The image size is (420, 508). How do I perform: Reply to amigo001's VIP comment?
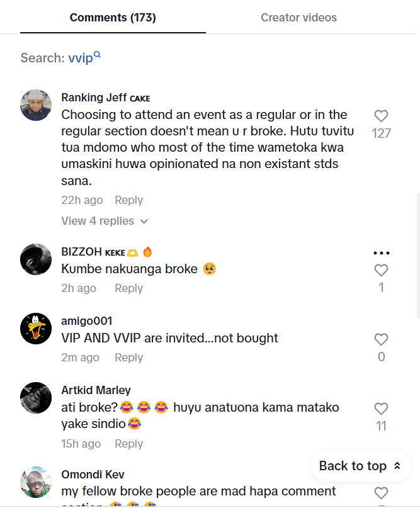128,358
